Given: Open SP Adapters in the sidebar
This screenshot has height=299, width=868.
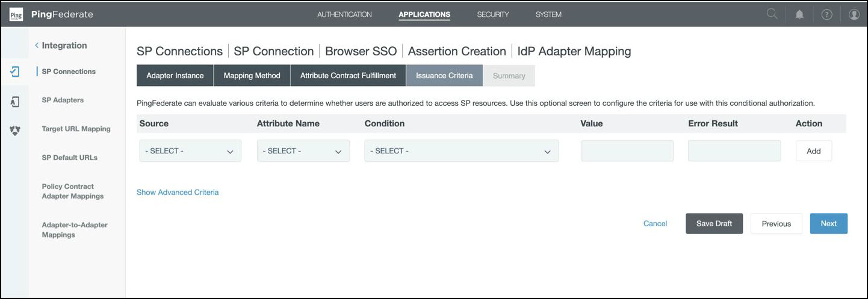Looking at the screenshot, I should (x=63, y=100).
